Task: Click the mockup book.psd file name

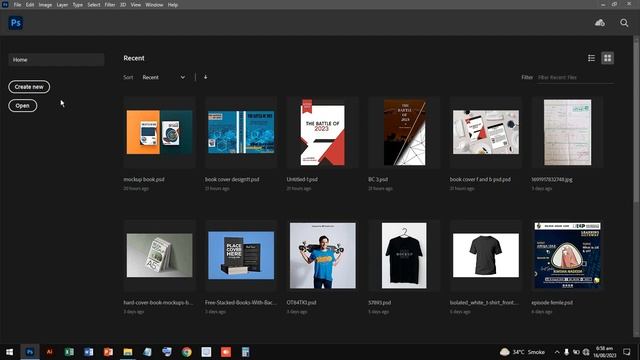Action: coord(144,179)
